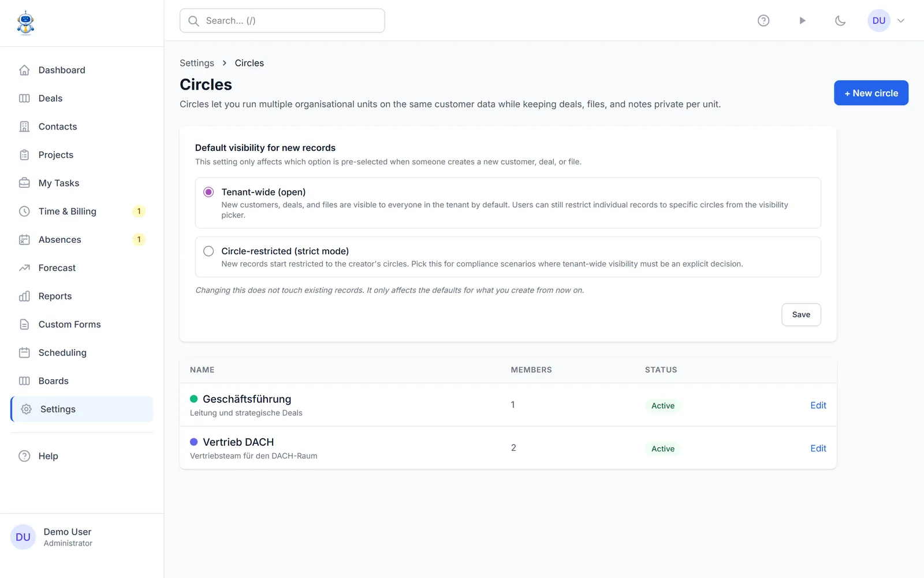The height and width of the screenshot is (578, 924).
Task: Focus the Search input field
Action: (x=282, y=21)
